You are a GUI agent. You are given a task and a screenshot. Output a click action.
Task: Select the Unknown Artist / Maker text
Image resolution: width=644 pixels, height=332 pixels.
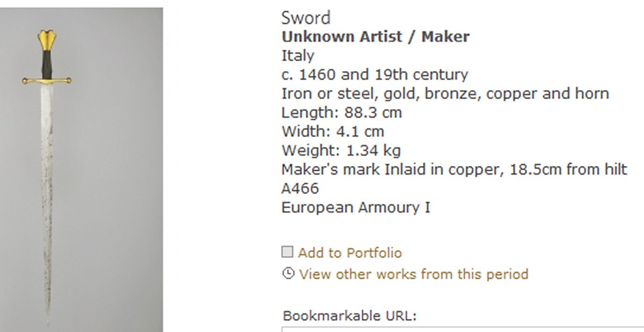click(376, 37)
